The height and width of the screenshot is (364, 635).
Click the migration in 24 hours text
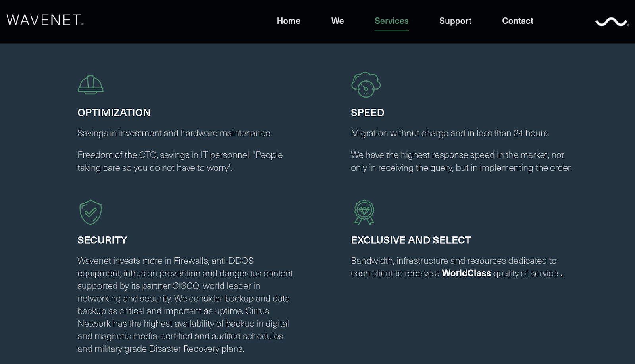pos(450,133)
